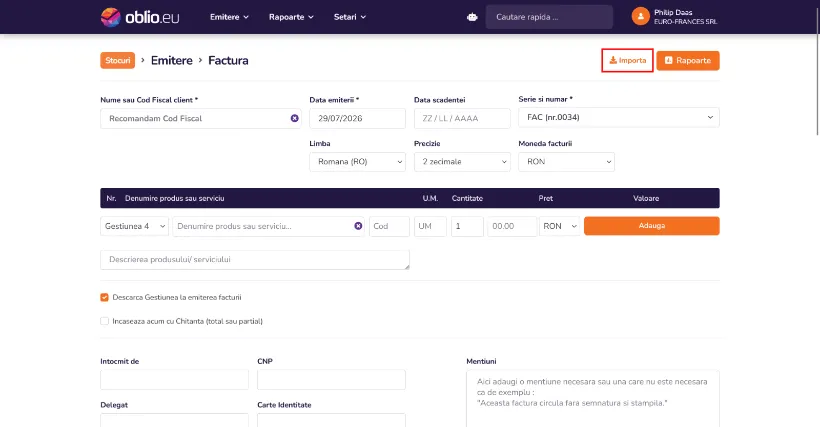Open the Rapoarte menu in the navbar
820x427 pixels.
(x=291, y=17)
